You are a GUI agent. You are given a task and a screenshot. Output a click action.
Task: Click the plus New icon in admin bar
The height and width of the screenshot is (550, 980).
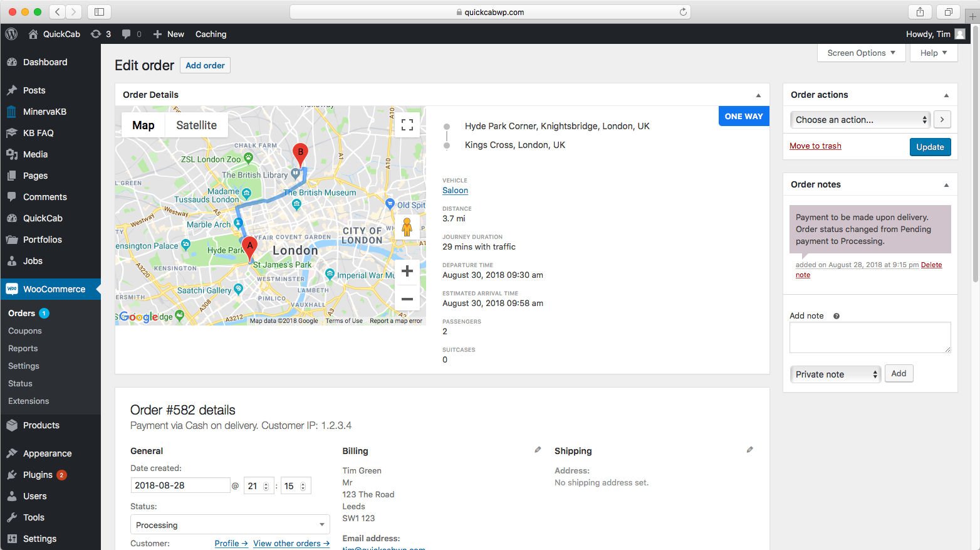click(x=157, y=34)
